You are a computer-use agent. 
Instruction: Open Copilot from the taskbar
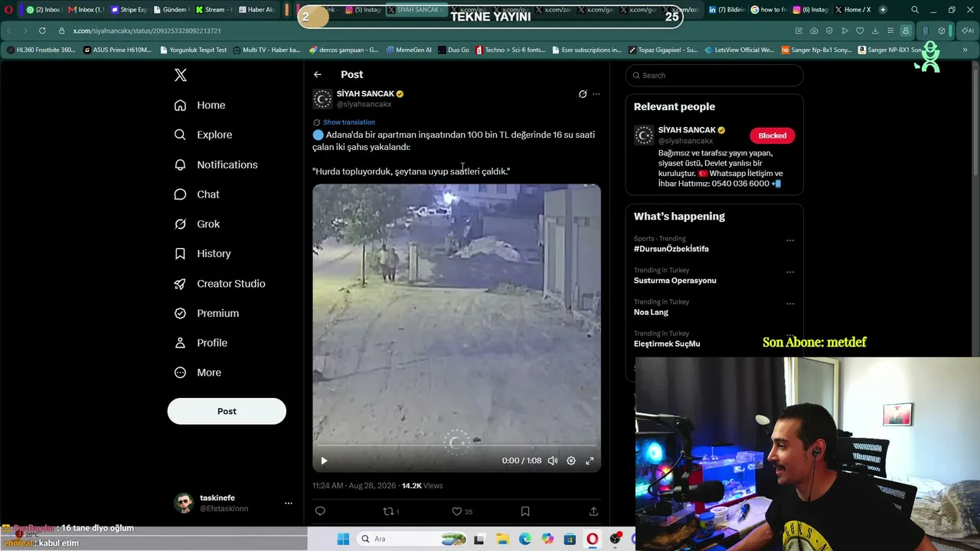[547, 539]
